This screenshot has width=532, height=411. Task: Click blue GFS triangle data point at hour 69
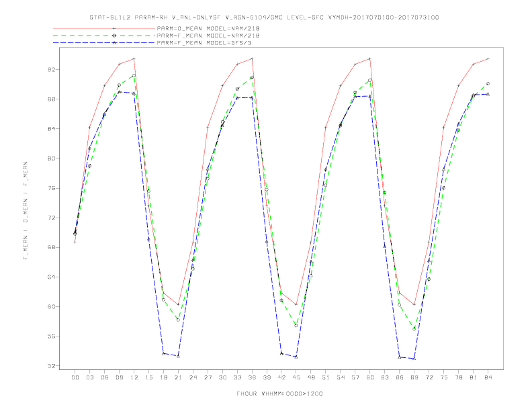(x=414, y=359)
